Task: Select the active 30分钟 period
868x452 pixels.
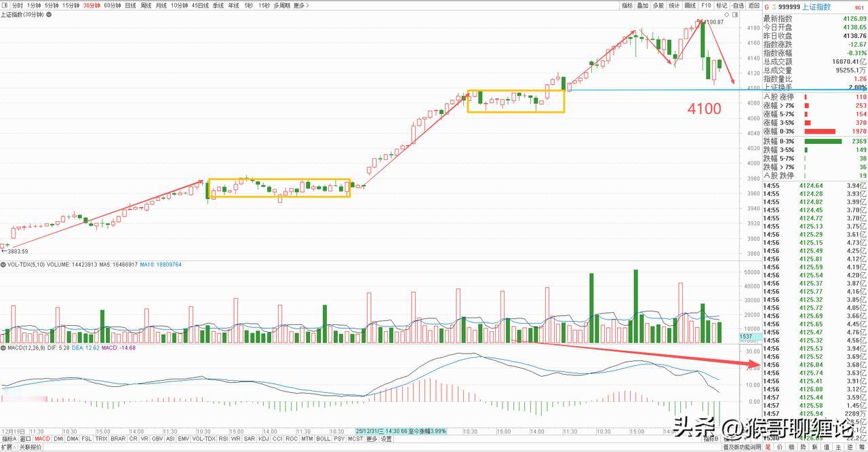Action: pos(92,5)
